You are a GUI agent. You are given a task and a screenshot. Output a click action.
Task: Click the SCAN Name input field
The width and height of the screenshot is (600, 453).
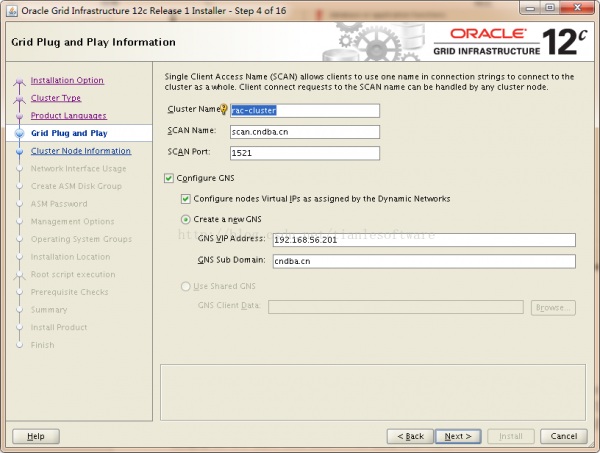(305, 132)
